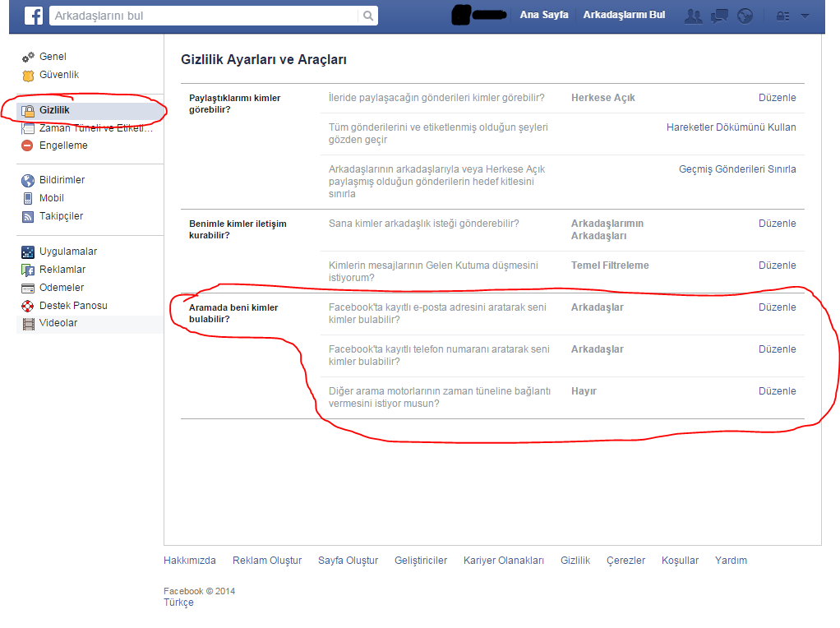Click the Gizlilik lock icon
The image size is (840, 628).
[x=28, y=110]
